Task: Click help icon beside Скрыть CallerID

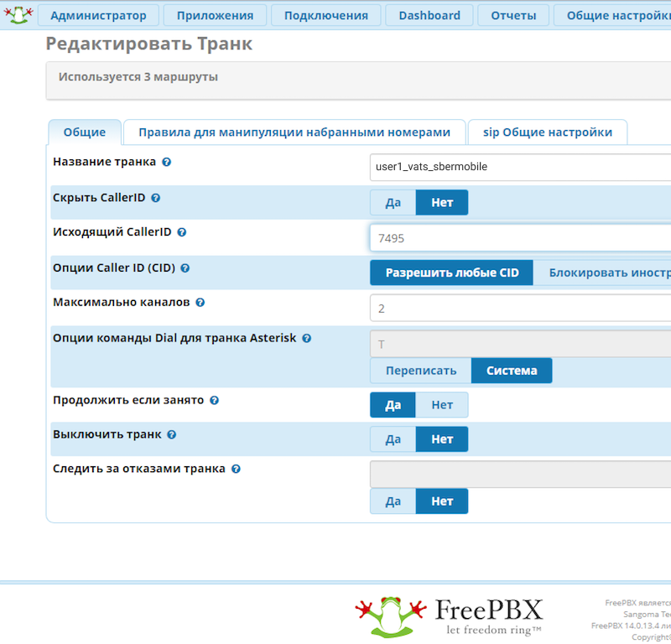Action: click(155, 198)
